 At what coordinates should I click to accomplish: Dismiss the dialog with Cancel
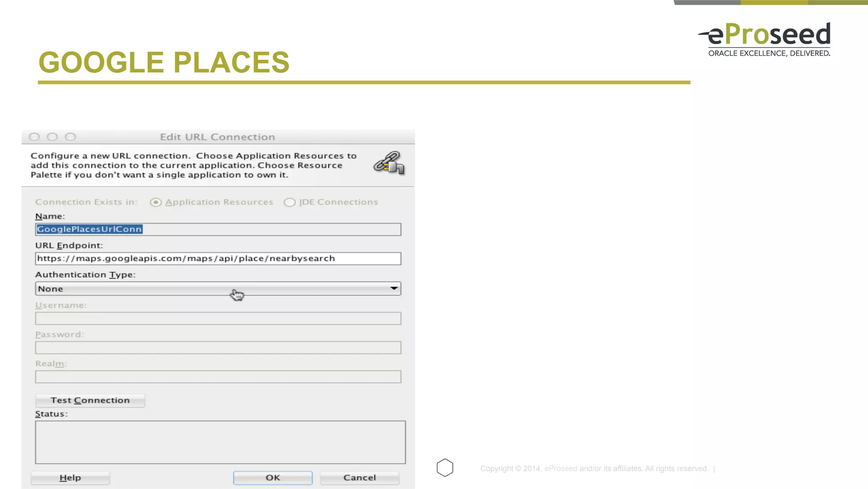[359, 478]
